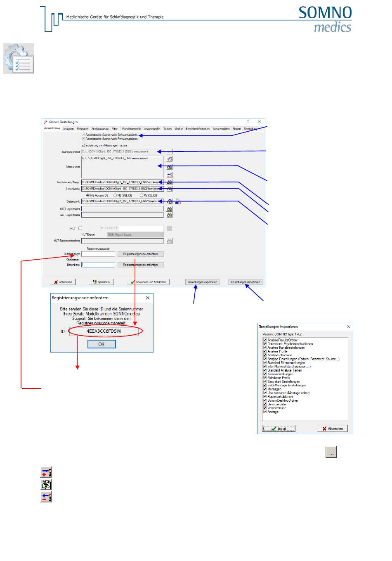The height and width of the screenshot is (561, 392).
Task: Uncheck Easy start Einstellungen in import list
Action: click(x=264, y=381)
